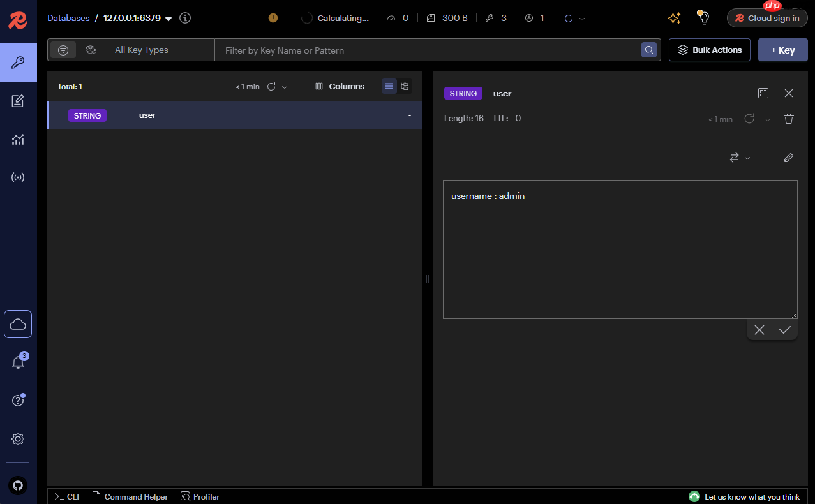Click the + Key button
Viewport: 815px width, 504px height.
[782, 50]
